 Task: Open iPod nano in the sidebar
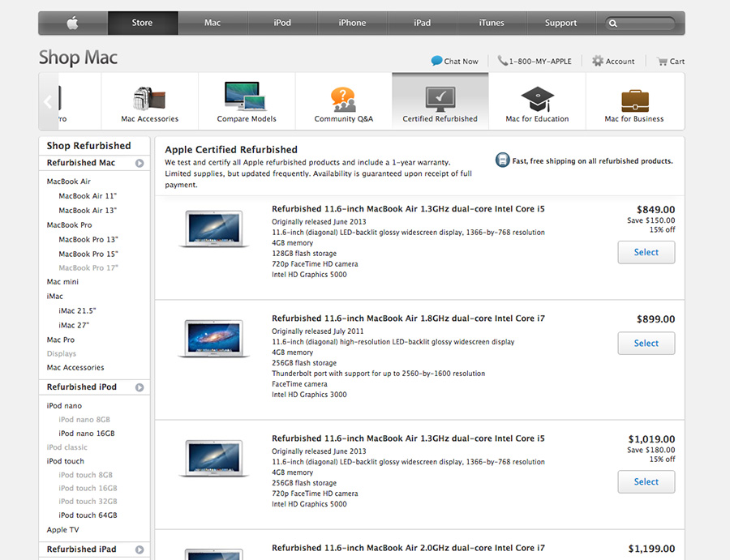pyautogui.click(x=64, y=405)
